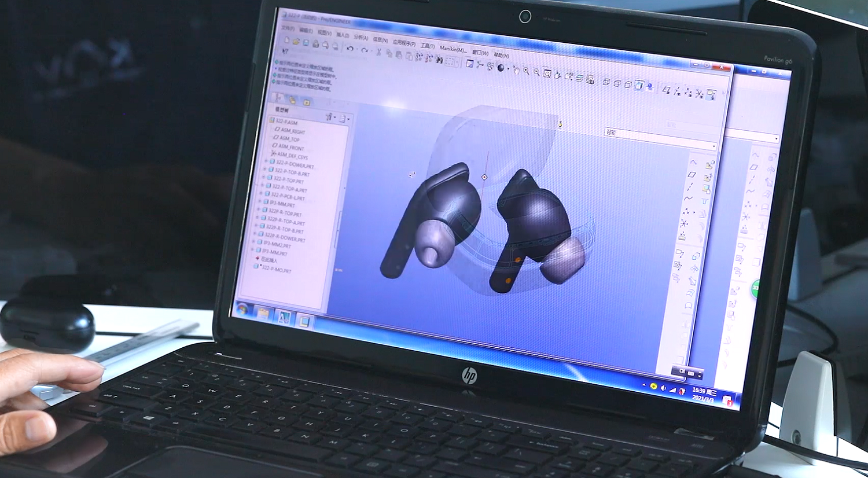Open the 文件(F) File menu
The image size is (868, 478).
point(288,28)
